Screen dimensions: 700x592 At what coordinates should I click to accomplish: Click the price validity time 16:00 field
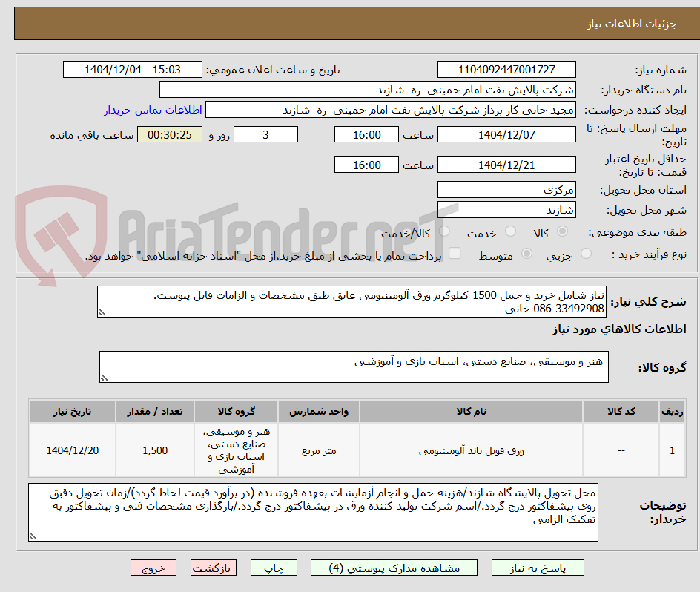point(366,165)
